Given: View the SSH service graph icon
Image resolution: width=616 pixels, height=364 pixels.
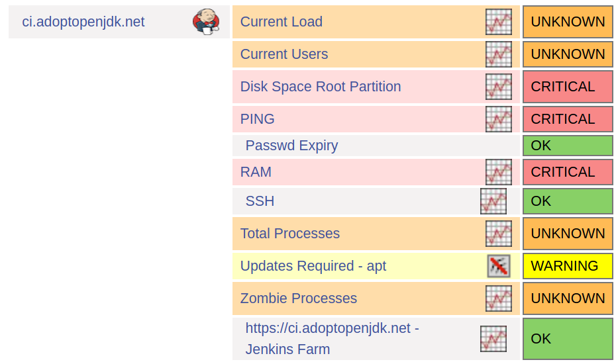Looking at the screenshot, I should (x=493, y=201).
